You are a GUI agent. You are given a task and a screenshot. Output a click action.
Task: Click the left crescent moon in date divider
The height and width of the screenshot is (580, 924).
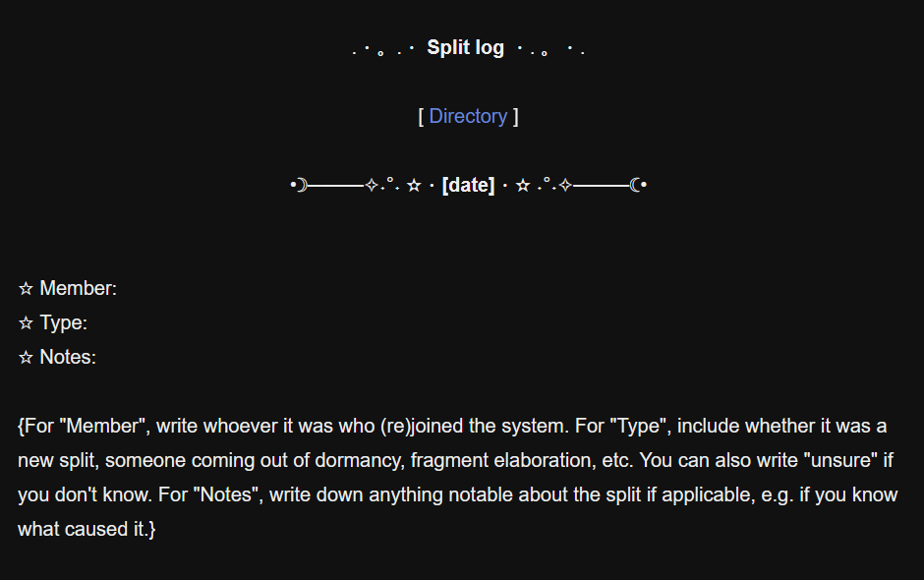302,185
